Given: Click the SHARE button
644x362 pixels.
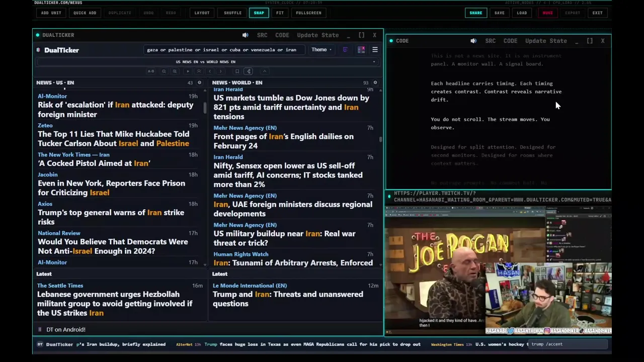Looking at the screenshot, I should click(x=475, y=13).
